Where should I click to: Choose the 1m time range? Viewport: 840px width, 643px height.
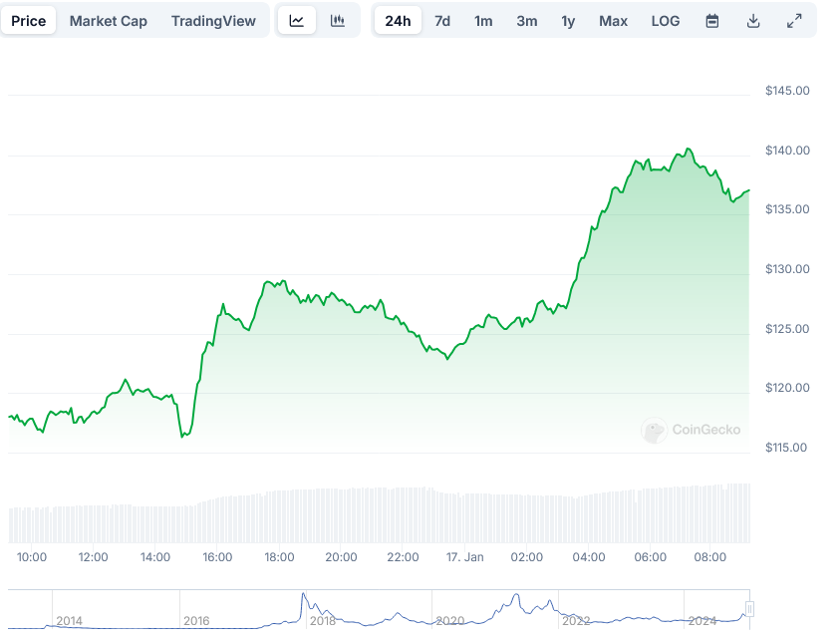(483, 21)
